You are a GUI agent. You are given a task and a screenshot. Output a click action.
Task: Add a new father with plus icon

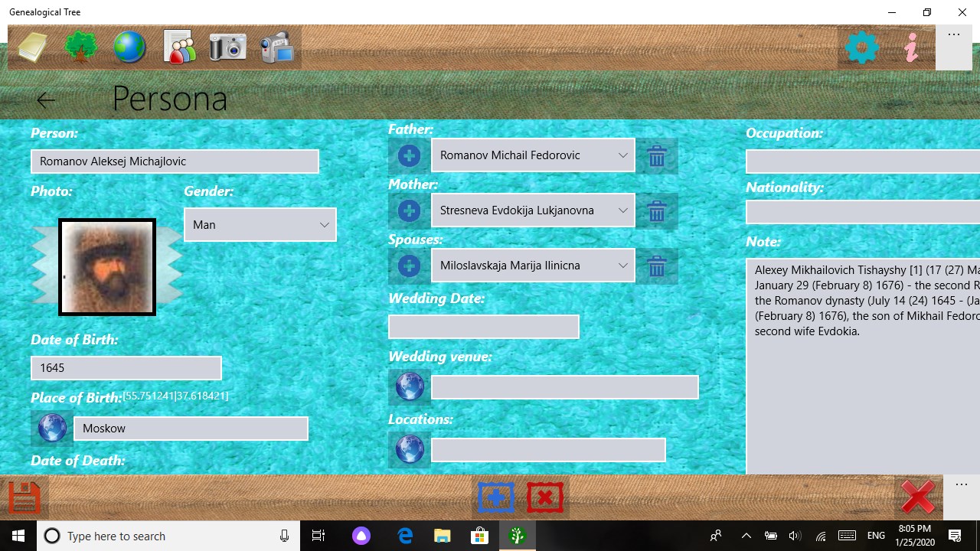409,156
